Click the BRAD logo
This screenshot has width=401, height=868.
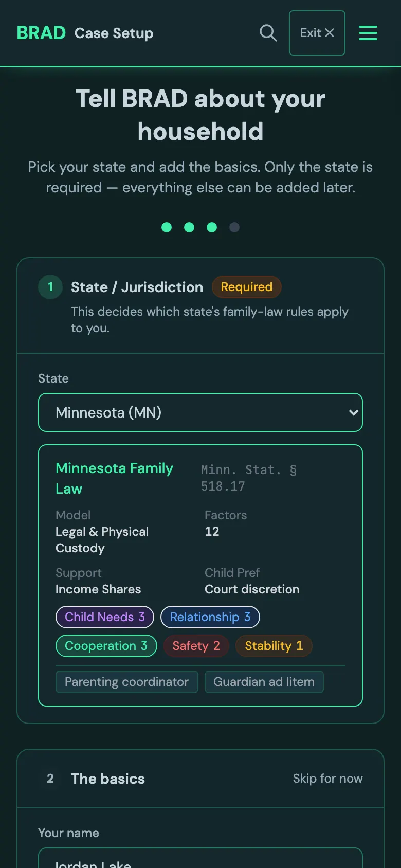coord(41,33)
